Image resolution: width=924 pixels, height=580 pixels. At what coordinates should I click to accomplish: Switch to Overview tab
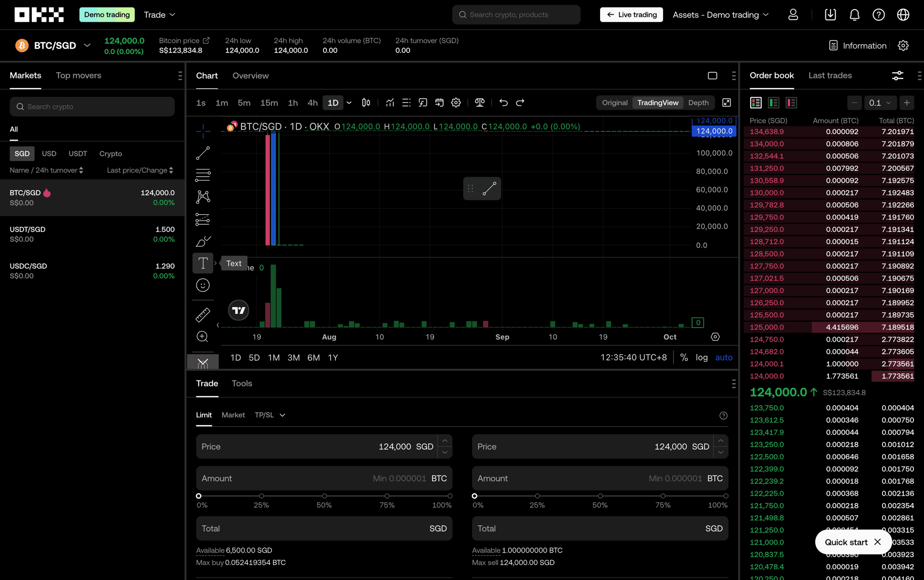click(250, 76)
